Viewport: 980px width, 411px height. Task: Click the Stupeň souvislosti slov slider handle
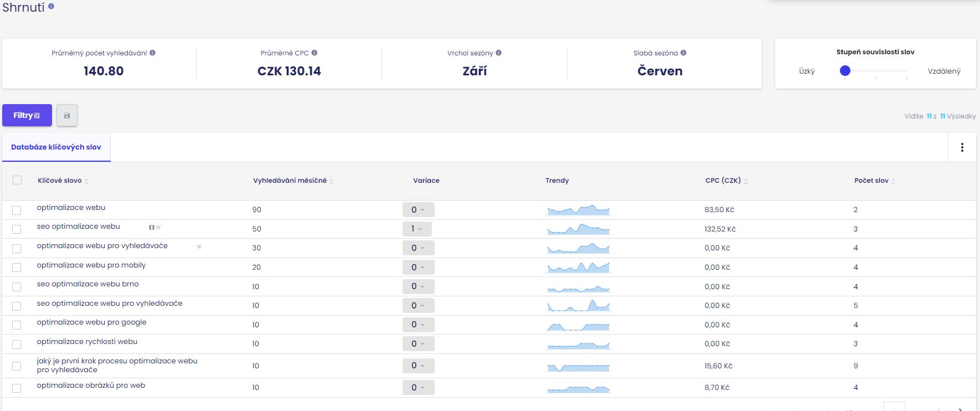point(845,71)
